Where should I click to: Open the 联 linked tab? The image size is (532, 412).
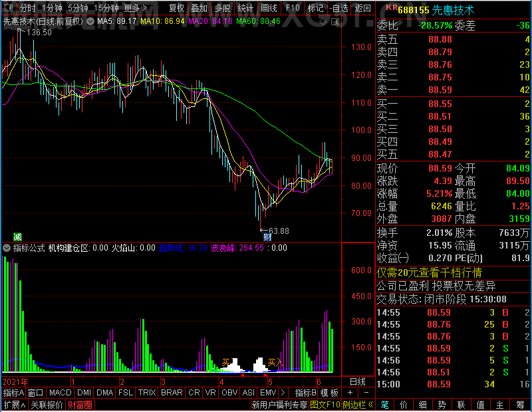(461, 405)
